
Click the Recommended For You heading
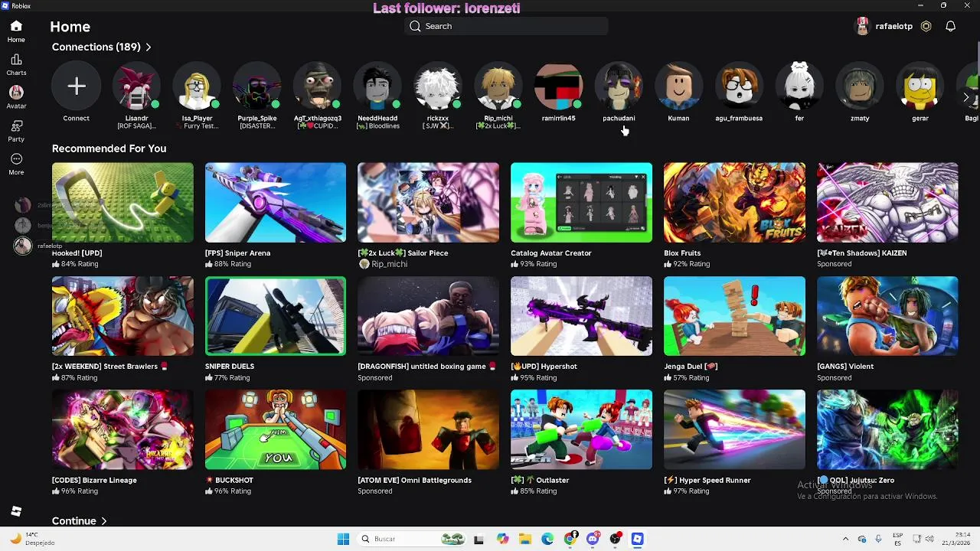109,148
